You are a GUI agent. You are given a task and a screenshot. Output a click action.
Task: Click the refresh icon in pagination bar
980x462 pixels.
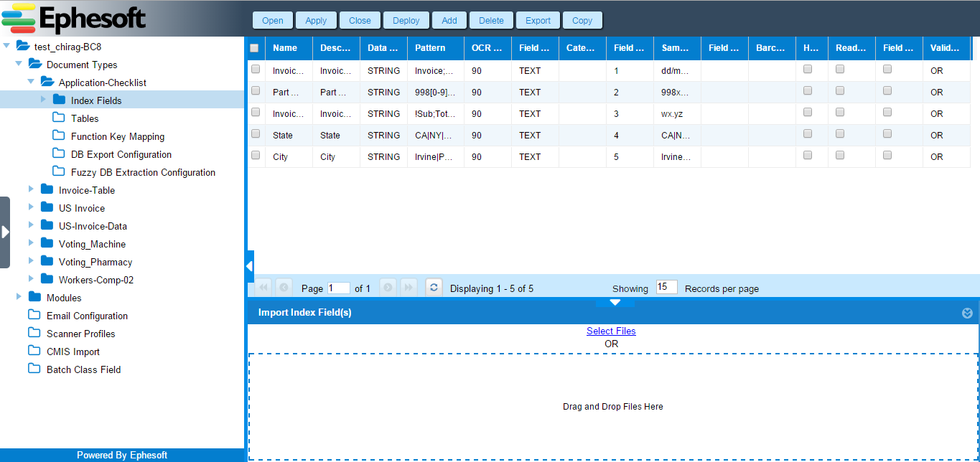pos(434,288)
